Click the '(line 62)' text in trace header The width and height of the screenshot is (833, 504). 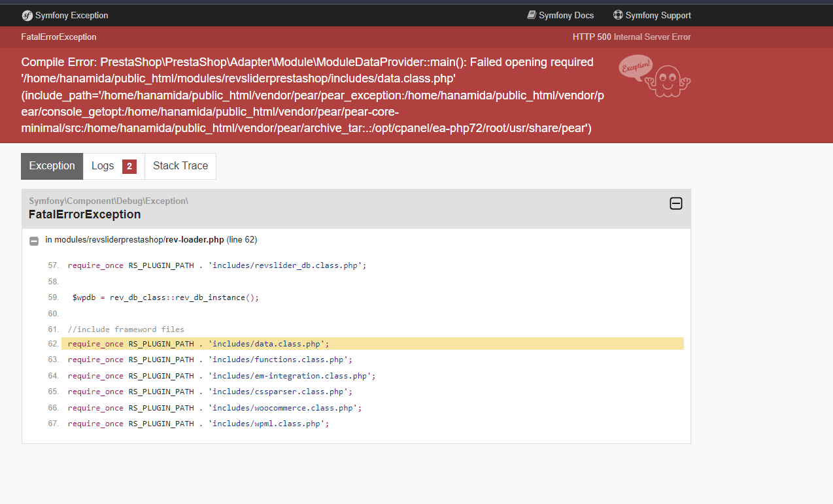point(242,240)
